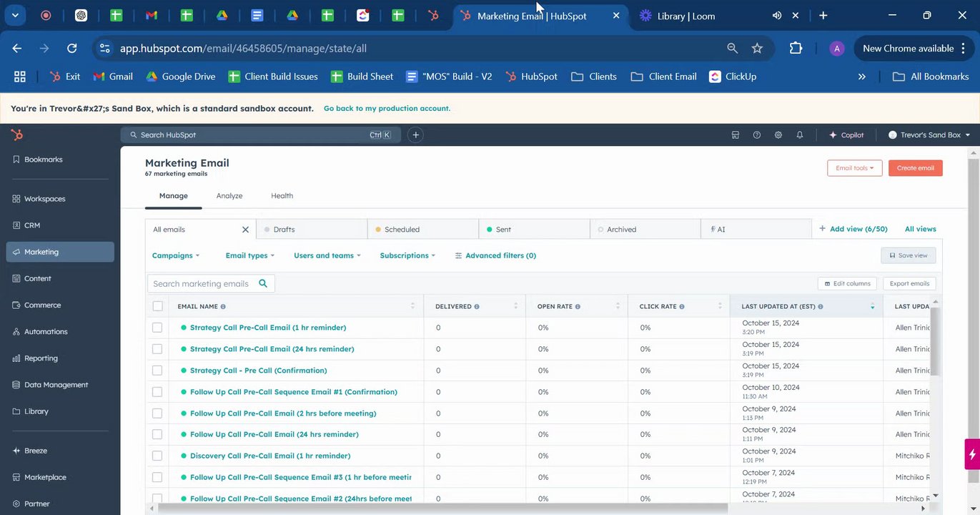Viewport: 980px width, 515px height.
Task: Sort by Last Updated At column arrow
Action: [x=872, y=306]
